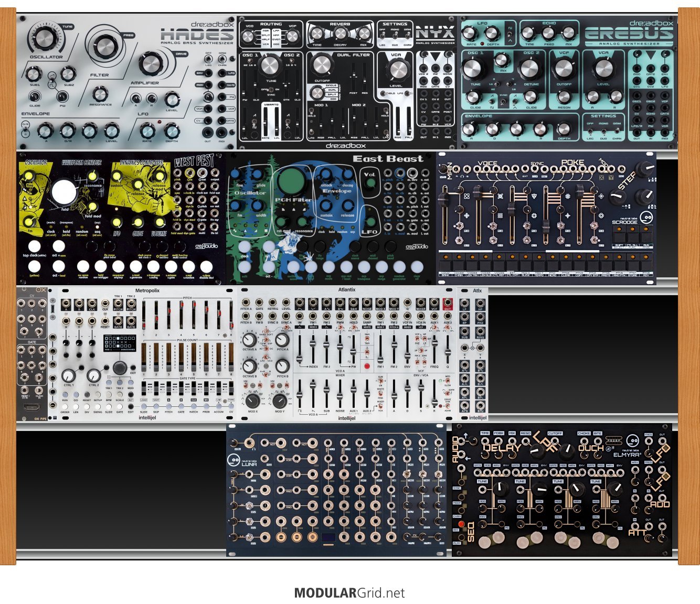
Task: Click the Erebus MIDI jack
Action: 664,132
